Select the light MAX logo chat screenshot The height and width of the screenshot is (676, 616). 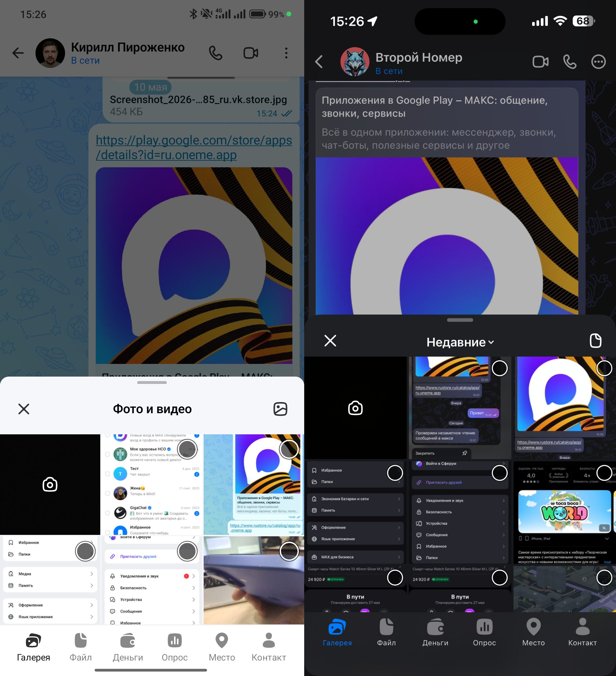coord(289,449)
